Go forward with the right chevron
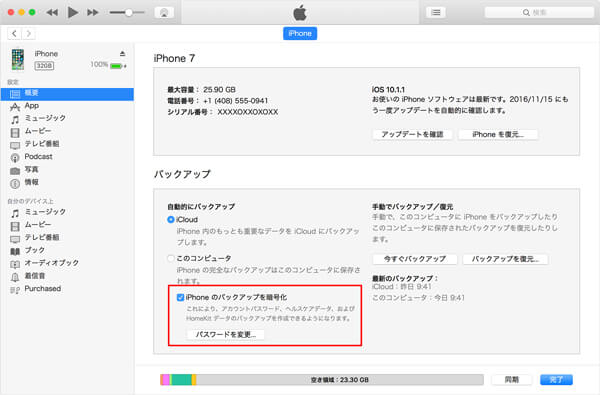The image size is (600, 395). click(28, 34)
